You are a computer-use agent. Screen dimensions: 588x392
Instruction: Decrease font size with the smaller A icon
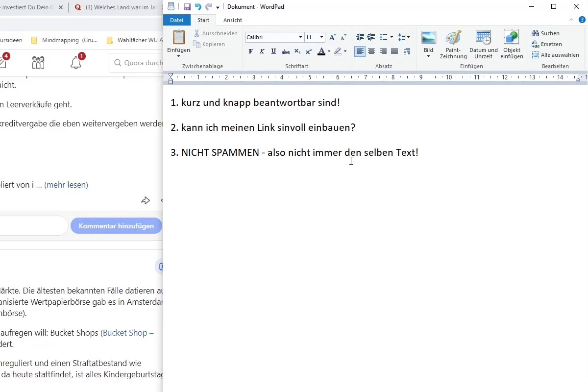pyautogui.click(x=343, y=37)
